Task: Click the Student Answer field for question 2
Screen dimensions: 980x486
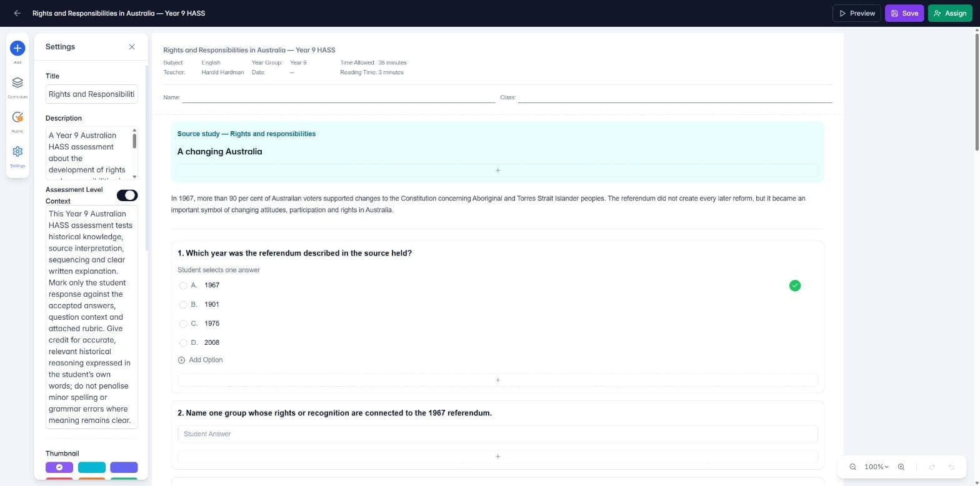Action: pos(497,434)
